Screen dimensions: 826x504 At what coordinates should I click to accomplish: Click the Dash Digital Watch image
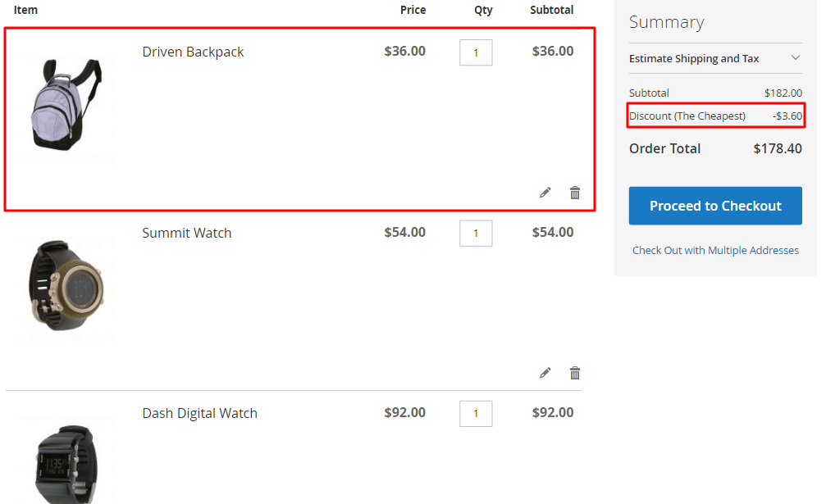pos(66,463)
